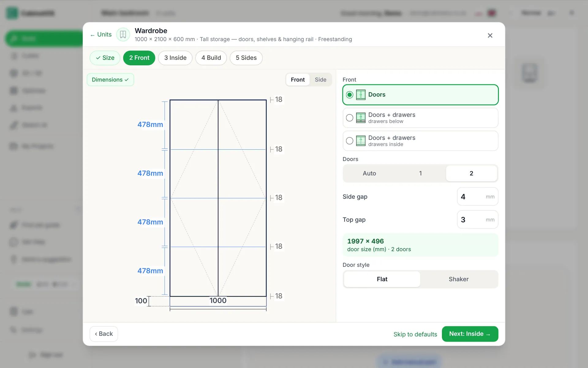The width and height of the screenshot is (588, 368).
Task: Switch to the 4 Build step
Action: tap(211, 58)
